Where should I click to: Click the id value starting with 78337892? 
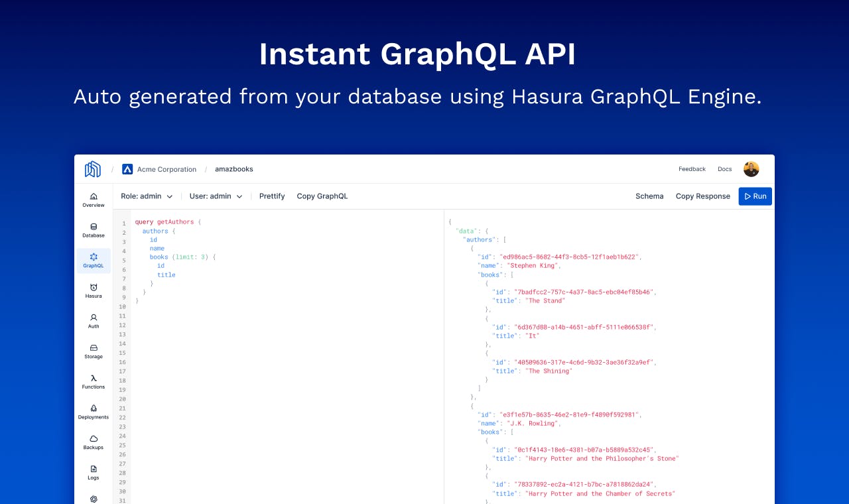584,485
